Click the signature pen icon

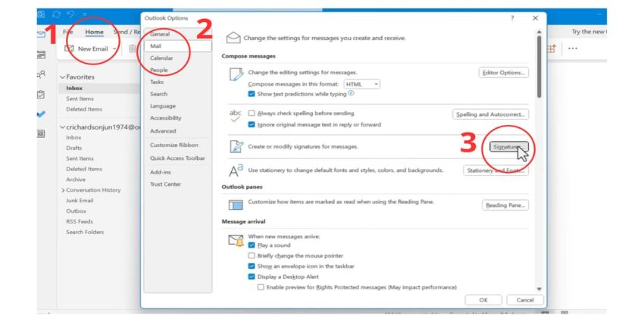point(236,147)
